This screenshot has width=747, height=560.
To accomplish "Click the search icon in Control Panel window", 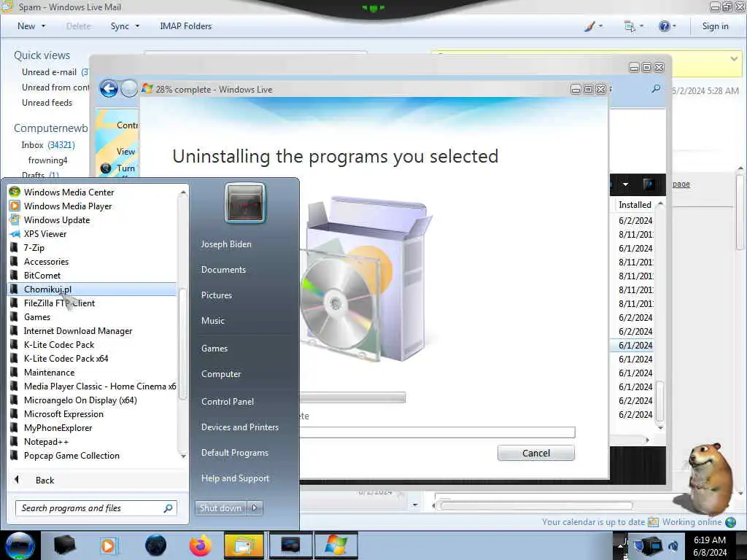I will point(656,88).
